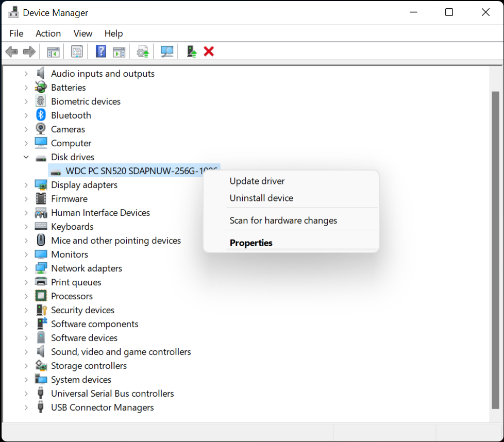Open the Action menu
The width and height of the screenshot is (504, 442).
pos(48,33)
